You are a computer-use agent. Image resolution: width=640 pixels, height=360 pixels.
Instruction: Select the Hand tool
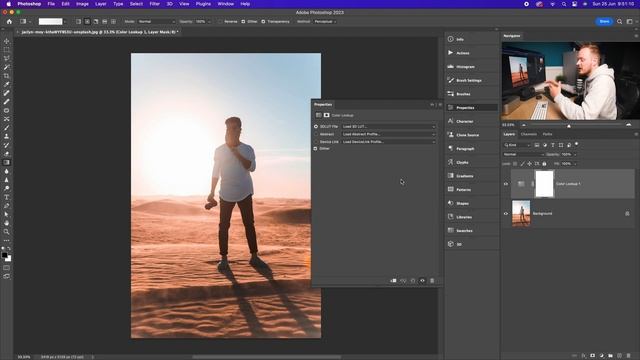coord(7,223)
